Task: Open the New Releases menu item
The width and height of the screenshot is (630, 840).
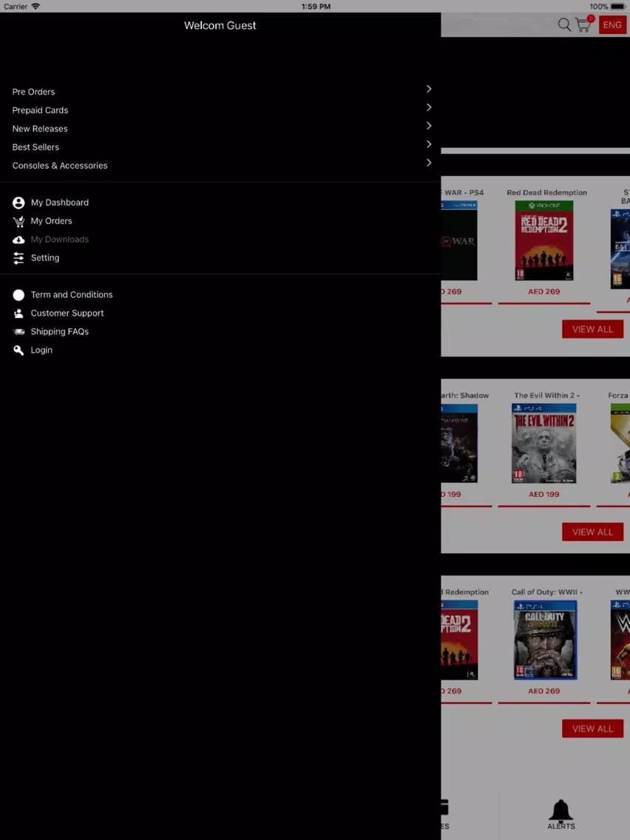Action: tap(40, 129)
